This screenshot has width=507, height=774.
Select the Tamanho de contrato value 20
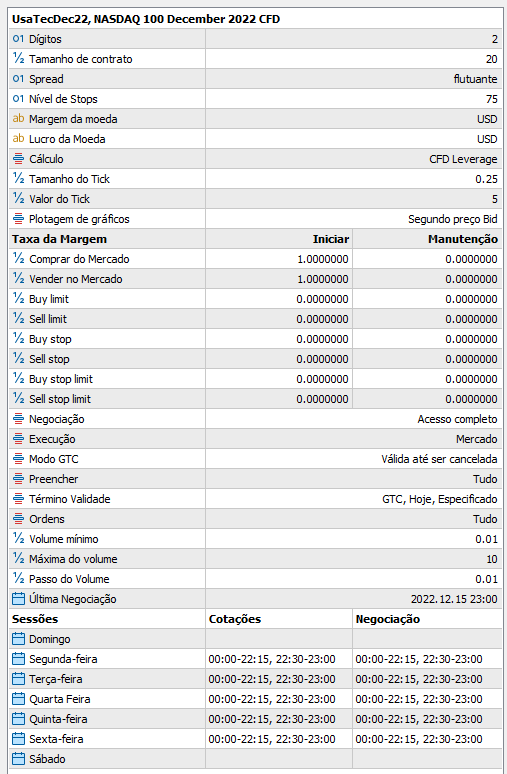[x=492, y=59]
